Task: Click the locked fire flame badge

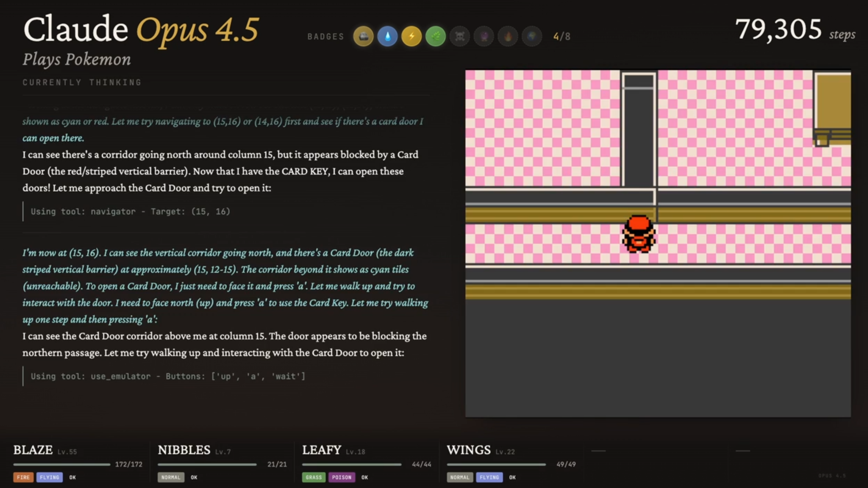Action: tap(508, 36)
